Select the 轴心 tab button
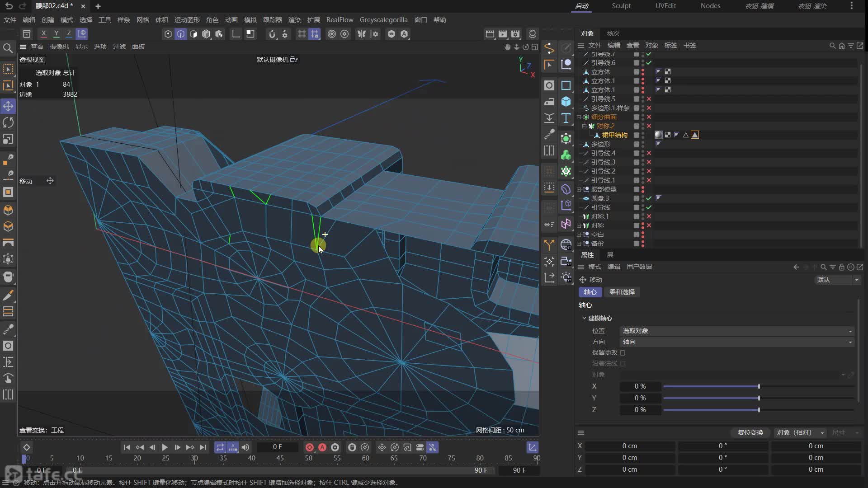Screen dimensions: 868x488 (x=590, y=292)
